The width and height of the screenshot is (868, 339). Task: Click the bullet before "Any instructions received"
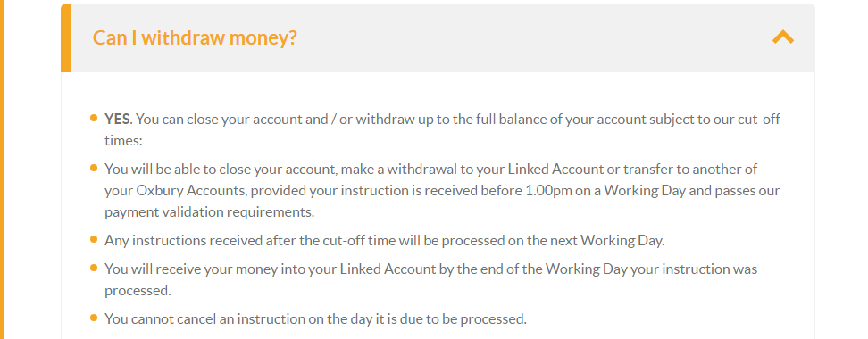(x=94, y=239)
